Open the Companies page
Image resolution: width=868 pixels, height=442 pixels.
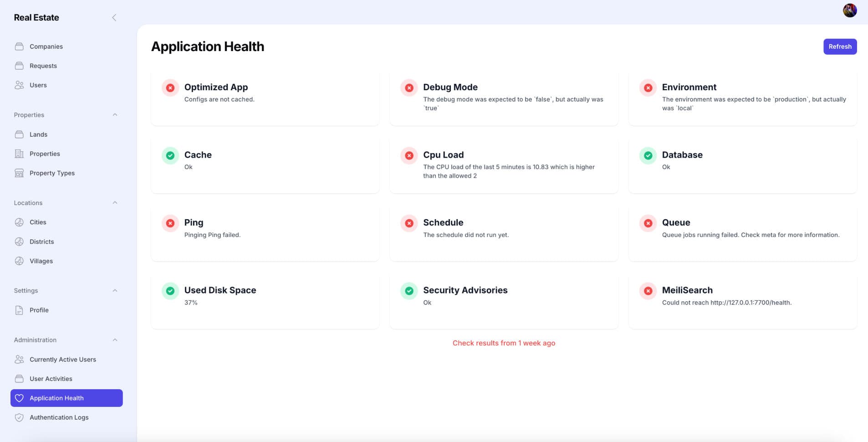pyautogui.click(x=66, y=46)
